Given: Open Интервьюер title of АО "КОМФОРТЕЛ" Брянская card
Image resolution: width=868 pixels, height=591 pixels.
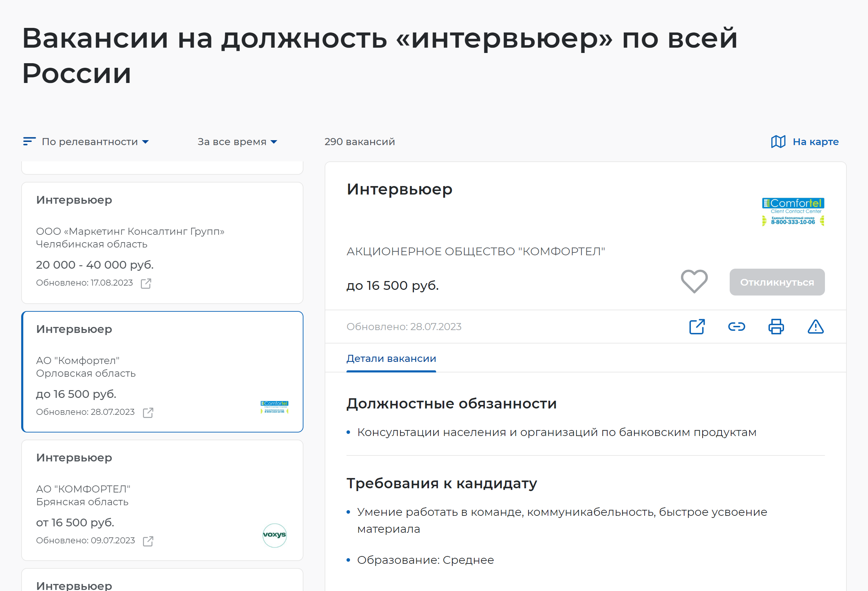Looking at the screenshot, I should [74, 458].
